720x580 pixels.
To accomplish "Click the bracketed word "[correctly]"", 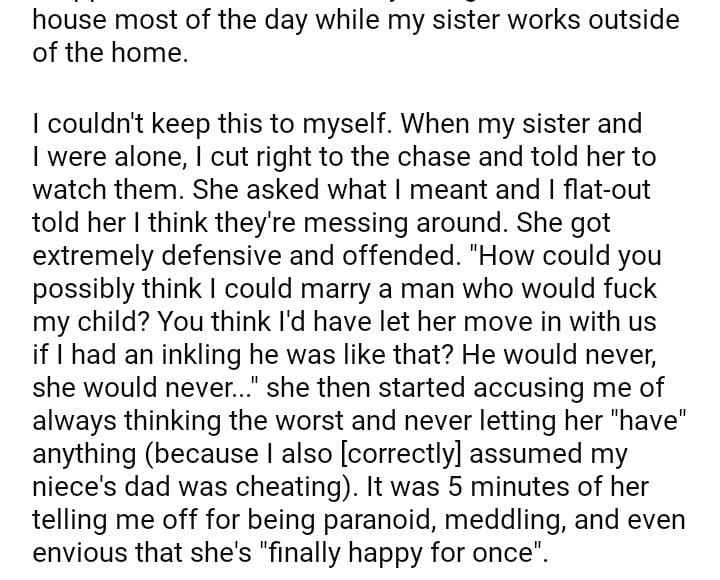I will point(403,453).
